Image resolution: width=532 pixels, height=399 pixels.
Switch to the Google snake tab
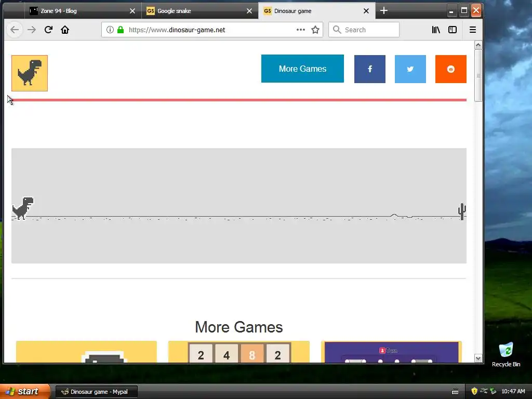click(200, 11)
